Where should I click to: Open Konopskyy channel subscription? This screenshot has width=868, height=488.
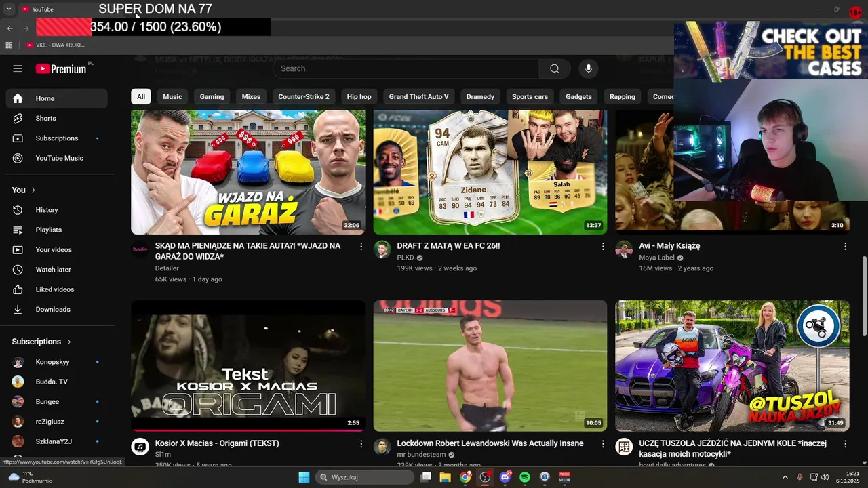click(x=57, y=362)
